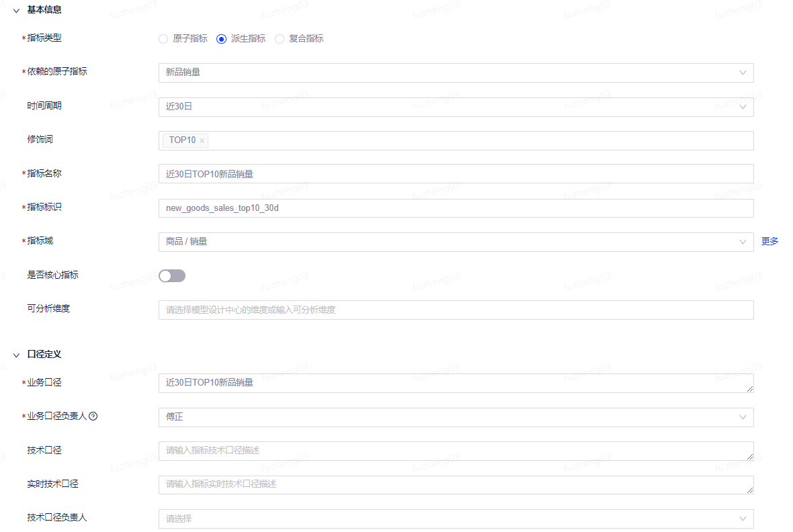Collapse the 基本信息 section chevron
This screenshot has width=793, height=532.
[16, 11]
